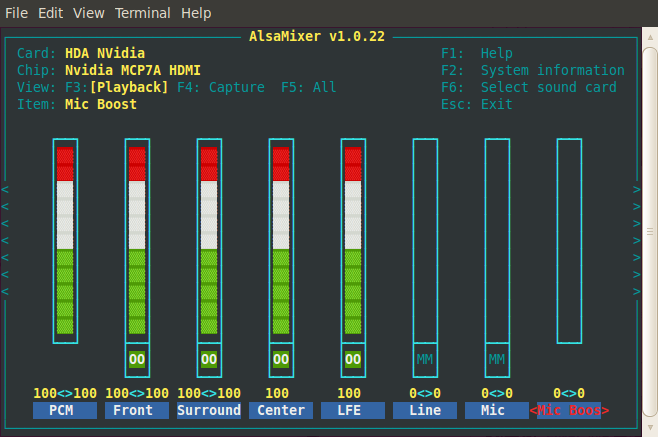Screen dimensions: 658x437
Task: Open the Help menu
Action: pyautogui.click(x=197, y=13)
